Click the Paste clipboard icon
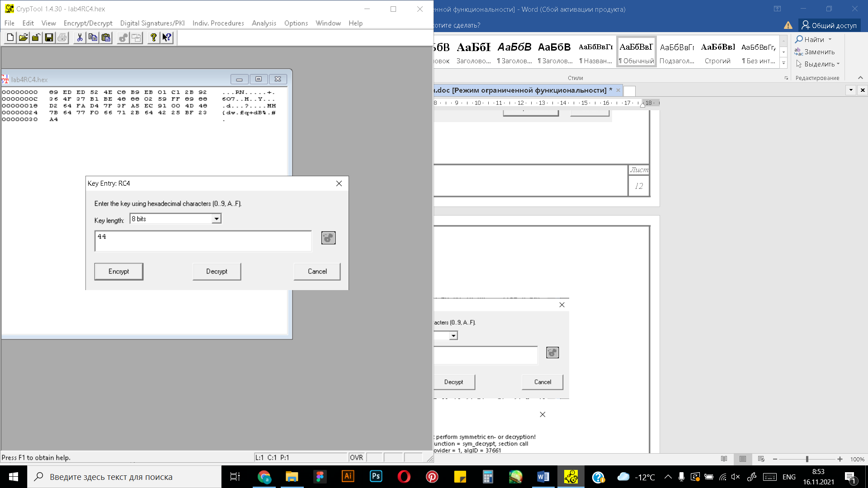 click(x=106, y=38)
